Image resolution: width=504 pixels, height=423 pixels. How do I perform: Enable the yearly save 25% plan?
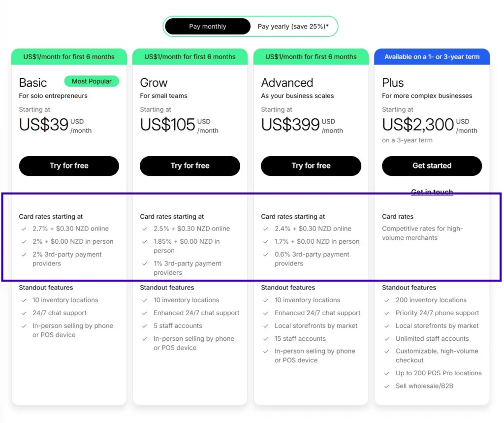(293, 26)
